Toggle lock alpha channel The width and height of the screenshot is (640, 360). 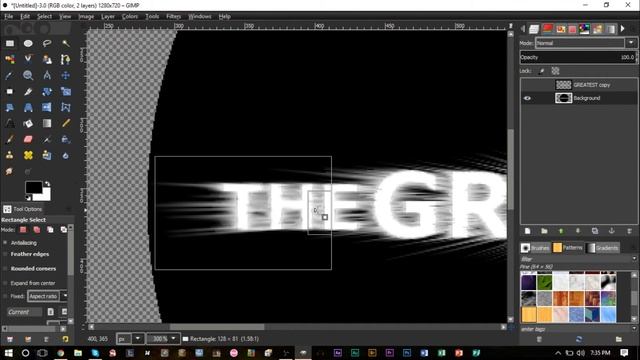[x=555, y=71]
